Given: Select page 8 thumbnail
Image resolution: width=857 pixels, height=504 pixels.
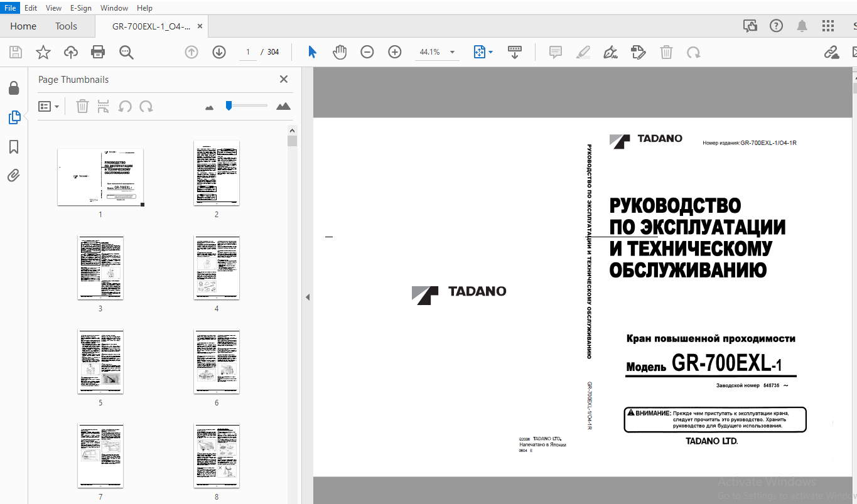Looking at the screenshot, I should tap(217, 456).
